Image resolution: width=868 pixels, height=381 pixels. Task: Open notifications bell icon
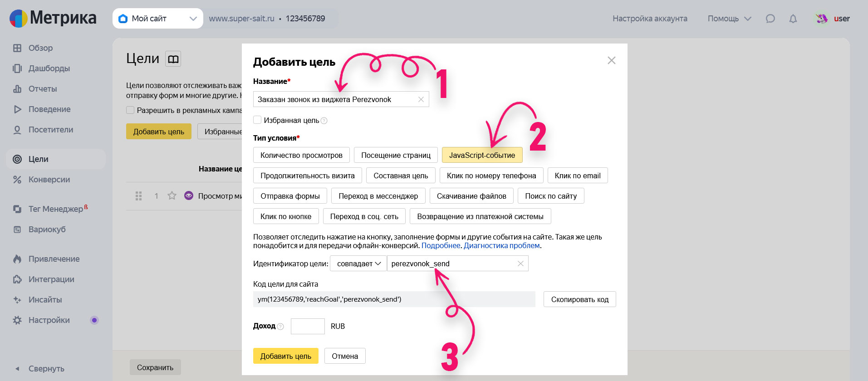793,19
